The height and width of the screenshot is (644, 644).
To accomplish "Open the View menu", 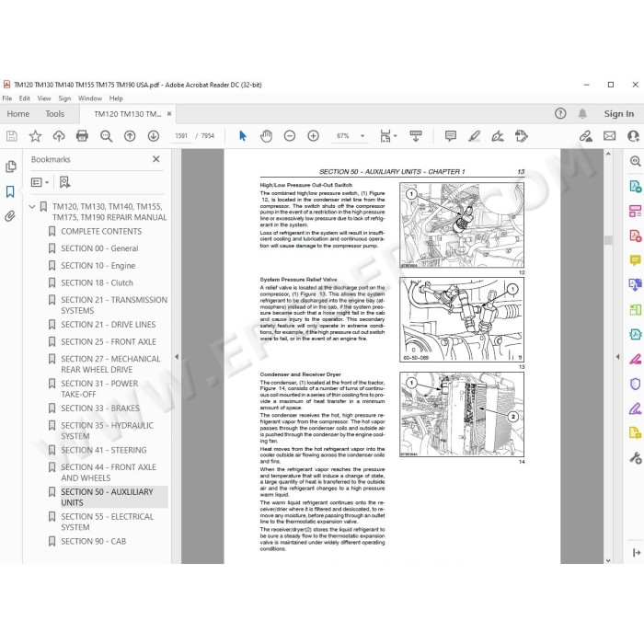I will (44, 98).
